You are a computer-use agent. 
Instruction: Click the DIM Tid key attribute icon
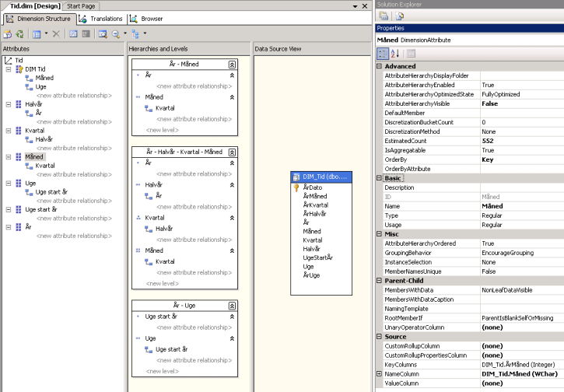coord(19,69)
